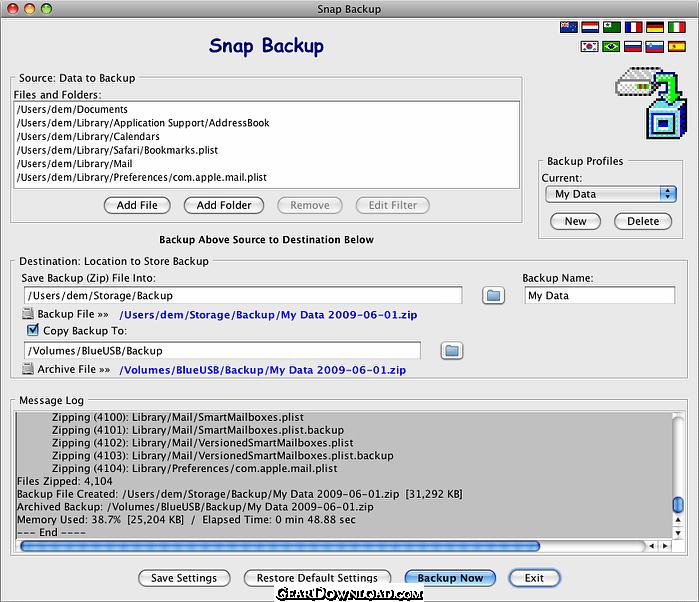This screenshot has width=699, height=602.
Task: Pick the German flag language
Action: (x=655, y=28)
